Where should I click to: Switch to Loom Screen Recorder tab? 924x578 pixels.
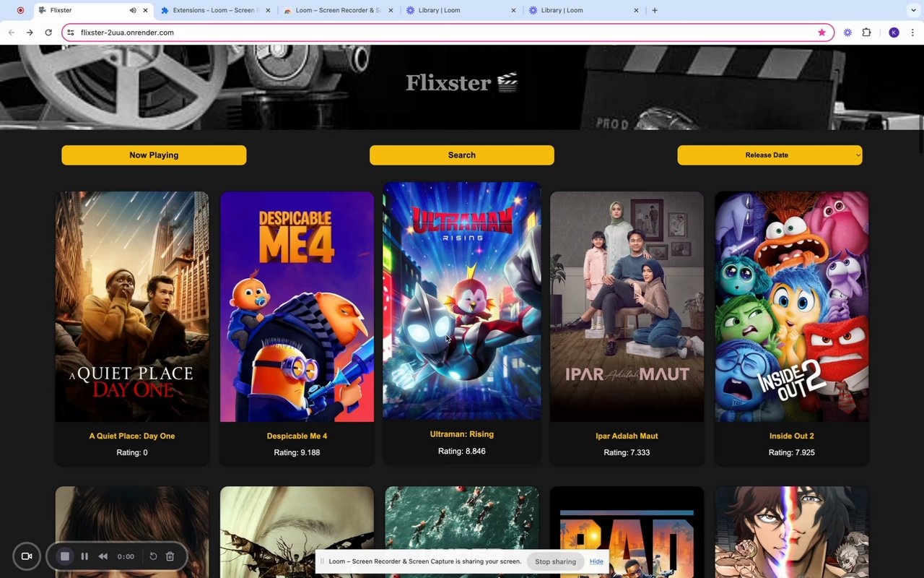(x=338, y=10)
